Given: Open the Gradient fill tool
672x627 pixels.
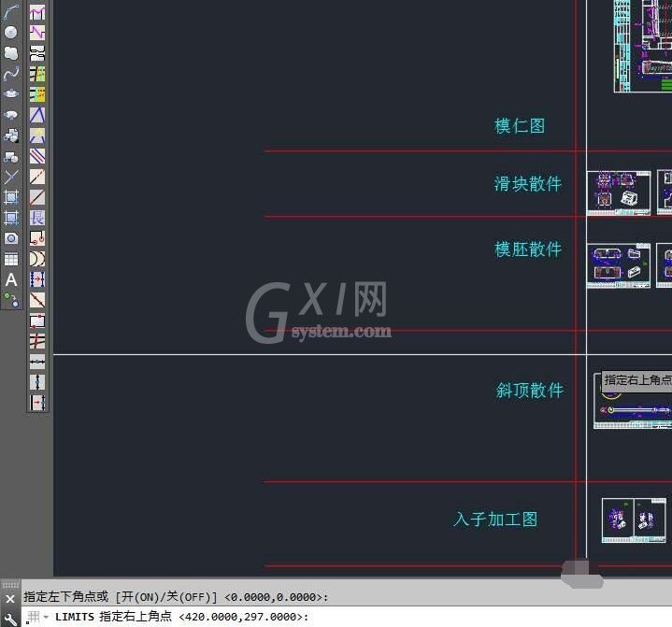Looking at the screenshot, I should pos(11,218).
